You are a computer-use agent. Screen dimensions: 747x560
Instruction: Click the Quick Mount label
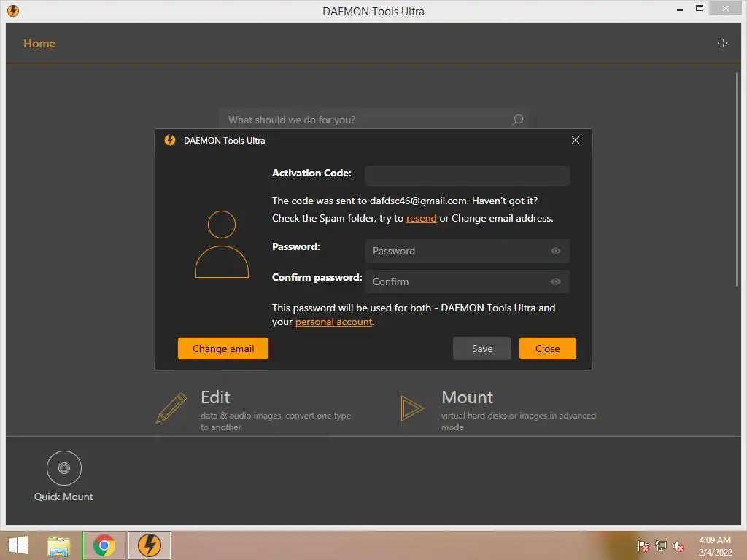[63, 497]
